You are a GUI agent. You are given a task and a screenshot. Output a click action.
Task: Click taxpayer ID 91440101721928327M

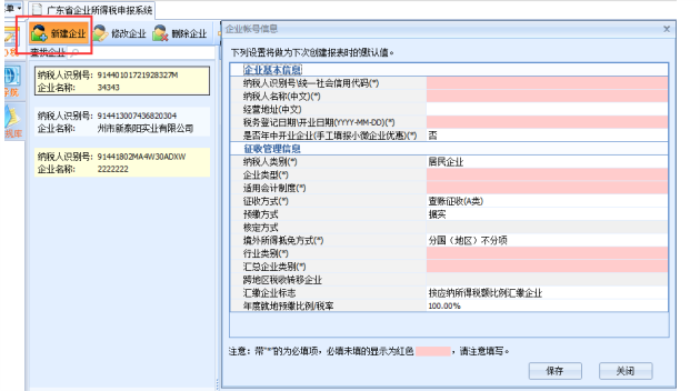coord(138,75)
